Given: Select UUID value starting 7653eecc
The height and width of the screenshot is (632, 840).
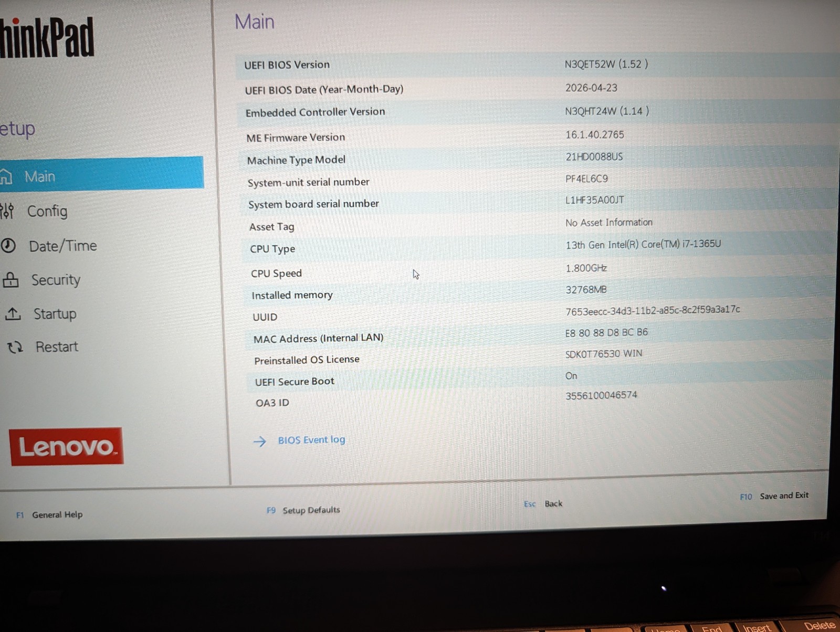Looking at the screenshot, I should 653,310.
